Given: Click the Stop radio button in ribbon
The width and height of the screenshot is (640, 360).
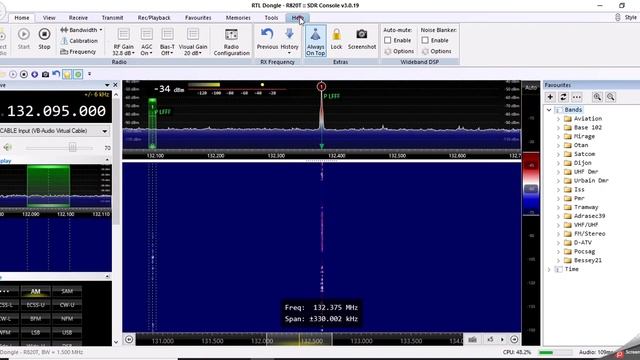Looking at the screenshot, I should pyautogui.click(x=44, y=39).
